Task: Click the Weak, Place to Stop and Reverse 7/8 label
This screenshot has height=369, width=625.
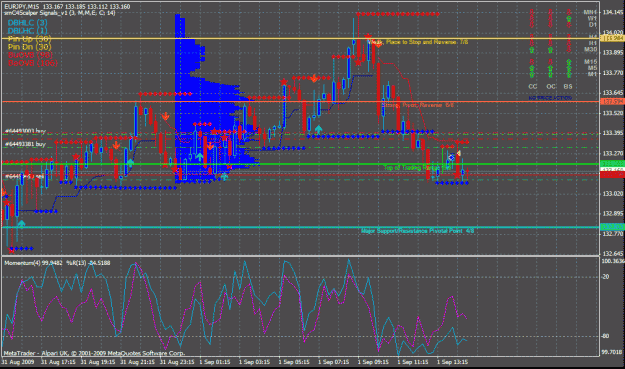Action: pos(418,42)
